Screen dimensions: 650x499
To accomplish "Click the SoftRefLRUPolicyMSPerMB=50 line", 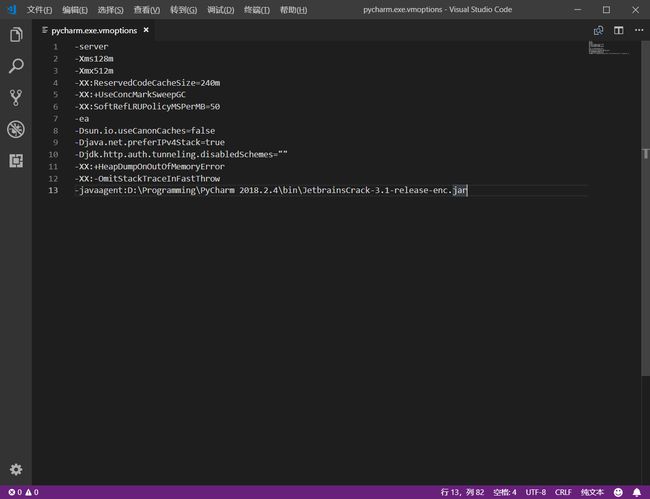I will (x=147, y=107).
